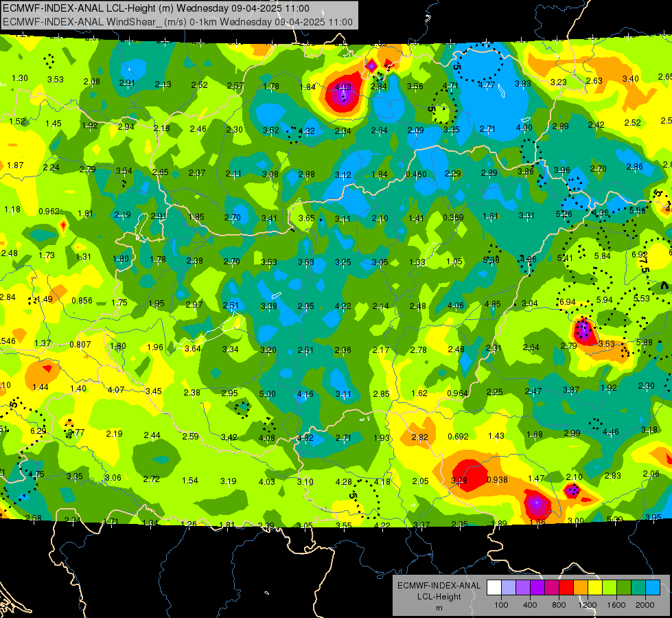Click the 0.369 wind shear value
Viewport: 672px width, 618px height.
pos(454,218)
